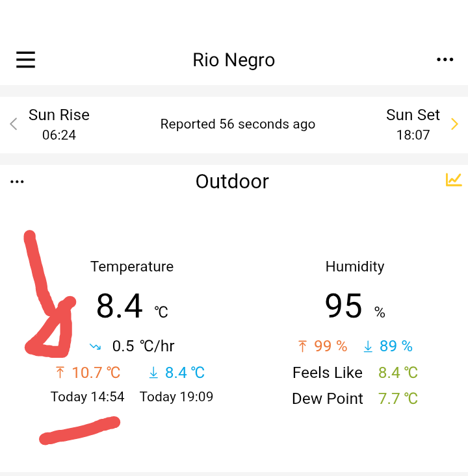Screen dimensions: 468x476
Task: Go to previous panel with left chevron
Action: [14, 124]
